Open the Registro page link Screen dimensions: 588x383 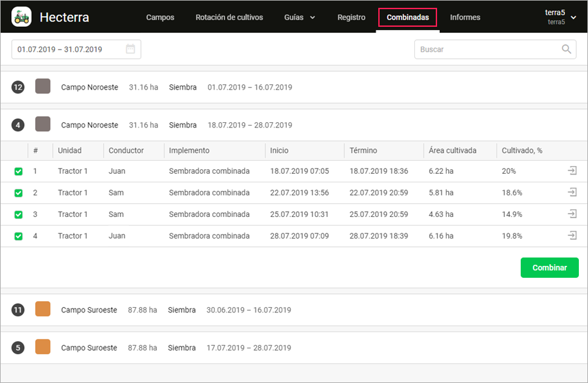[x=351, y=18]
